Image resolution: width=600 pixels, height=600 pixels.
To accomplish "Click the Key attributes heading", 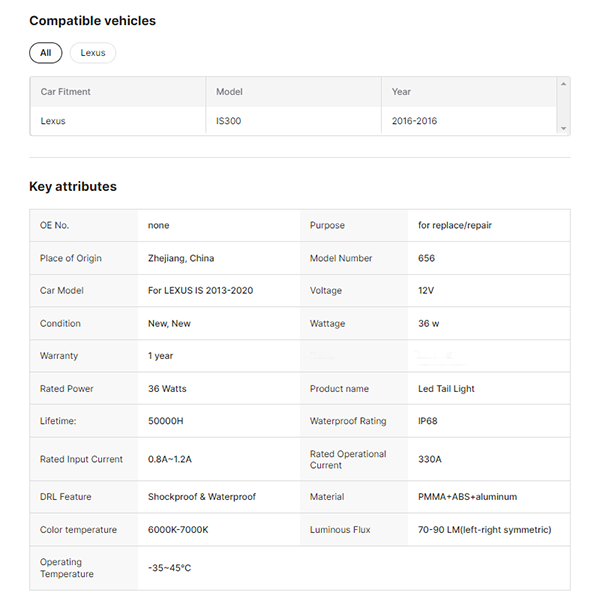I will (x=73, y=187).
